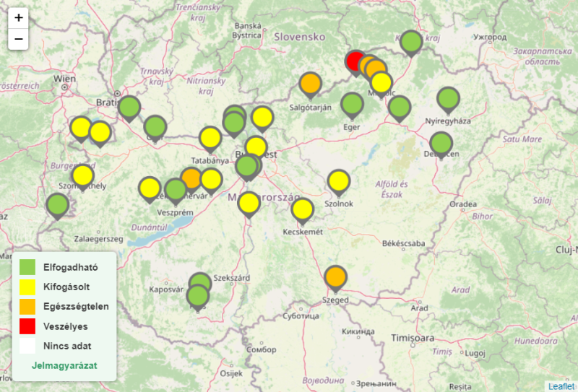Select the green marker above Eger
The image size is (578, 392).
352,105
